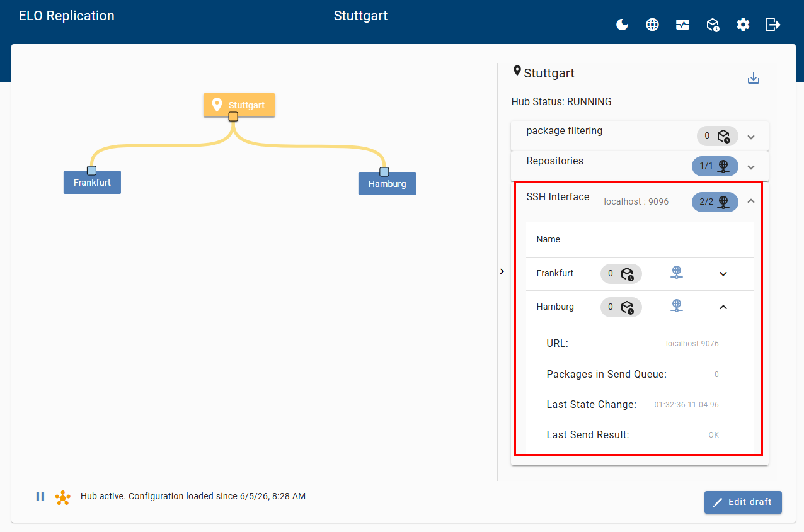Click the Stuttgart header title
Viewport: 804px width, 532px height.
tap(360, 16)
